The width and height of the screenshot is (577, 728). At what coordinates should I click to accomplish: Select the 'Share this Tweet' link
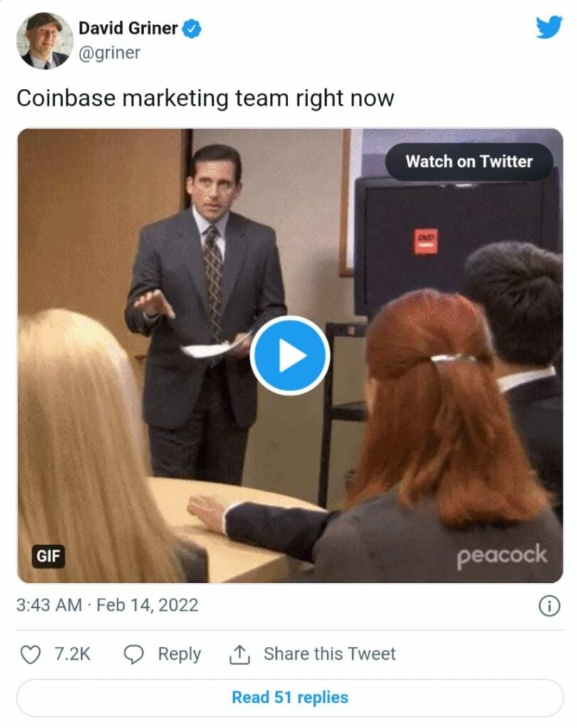pyautogui.click(x=329, y=654)
